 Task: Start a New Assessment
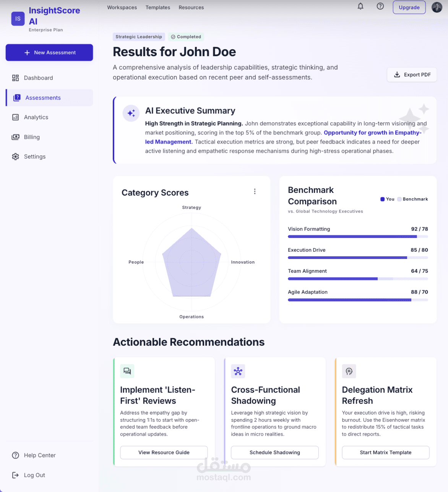pyautogui.click(x=49, y=52)
